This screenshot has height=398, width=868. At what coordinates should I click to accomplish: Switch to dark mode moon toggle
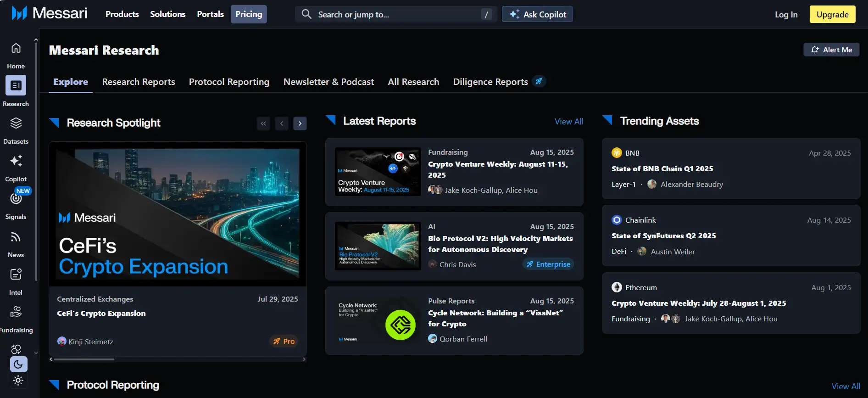coord(18,364)
